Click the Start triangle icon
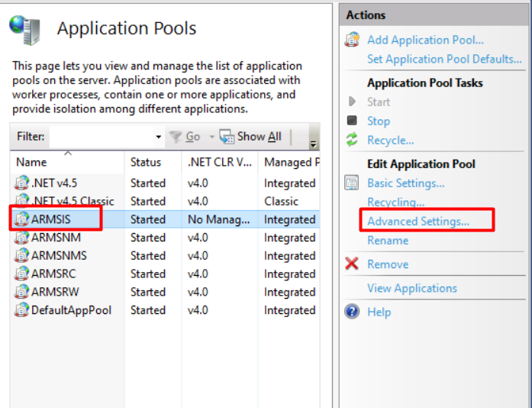532x408 pixels. [352, 101]
